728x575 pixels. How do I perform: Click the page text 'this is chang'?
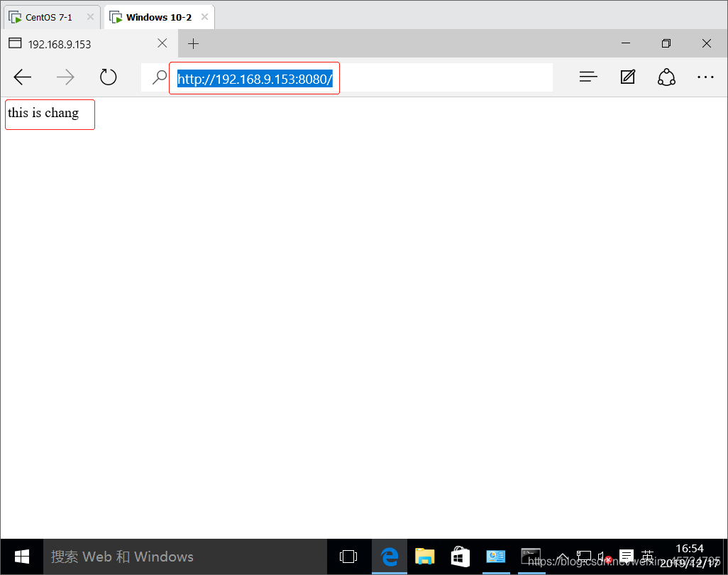pyautogui.click(x=43, y=113)
